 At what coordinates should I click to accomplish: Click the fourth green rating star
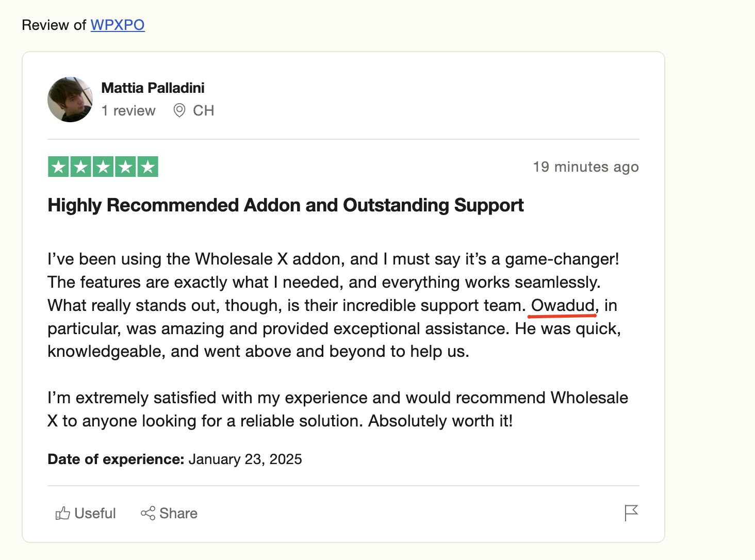[125, 167]
